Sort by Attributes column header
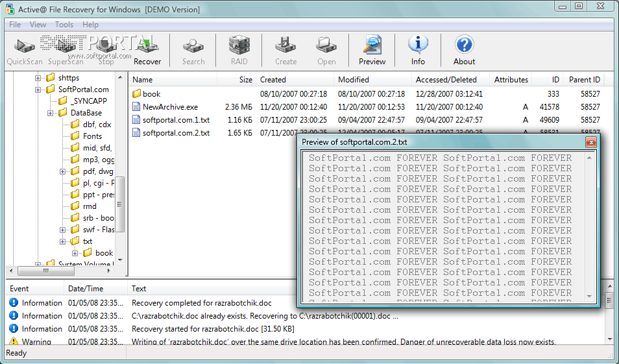 pos(511,79)
